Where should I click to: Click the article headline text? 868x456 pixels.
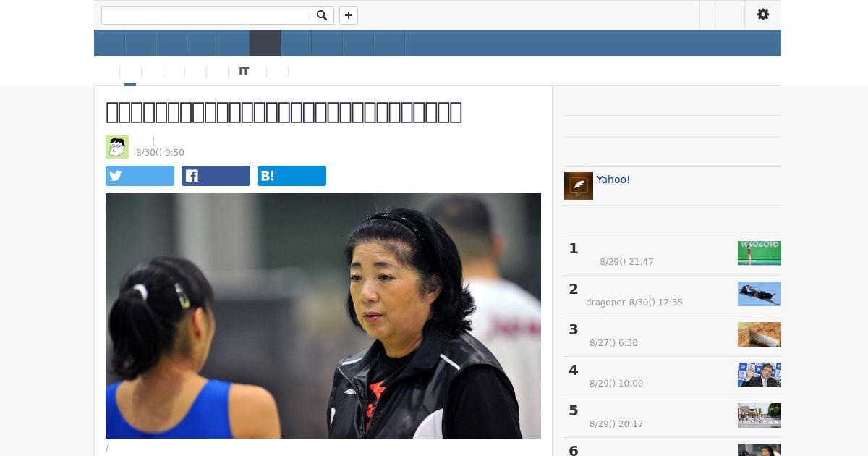284,112
